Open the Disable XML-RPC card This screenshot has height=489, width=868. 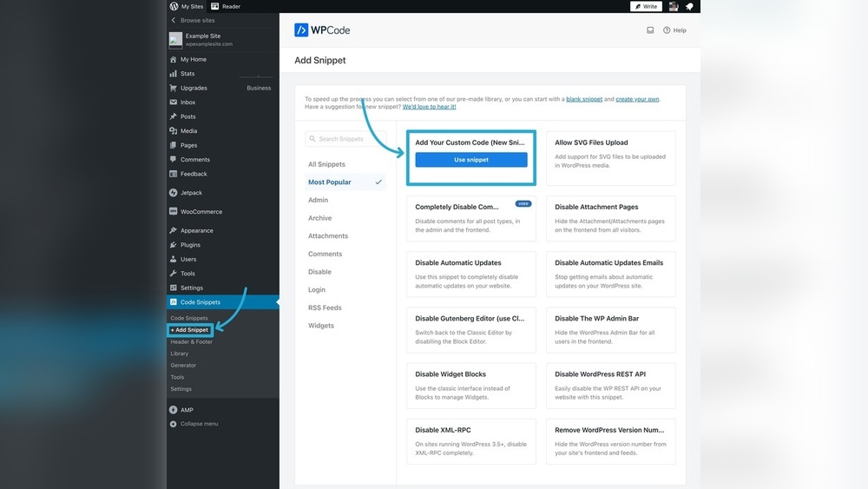point(471,441)
